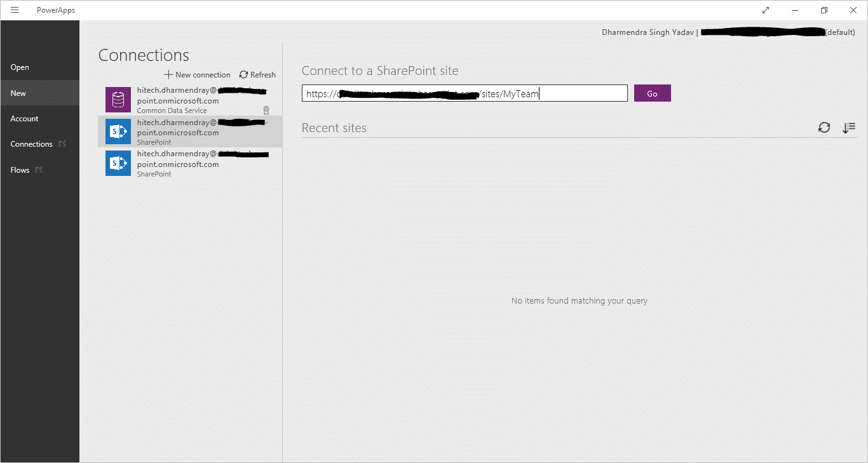Click Refresh above the connections list
868x463 pixels.
(257, 74)
